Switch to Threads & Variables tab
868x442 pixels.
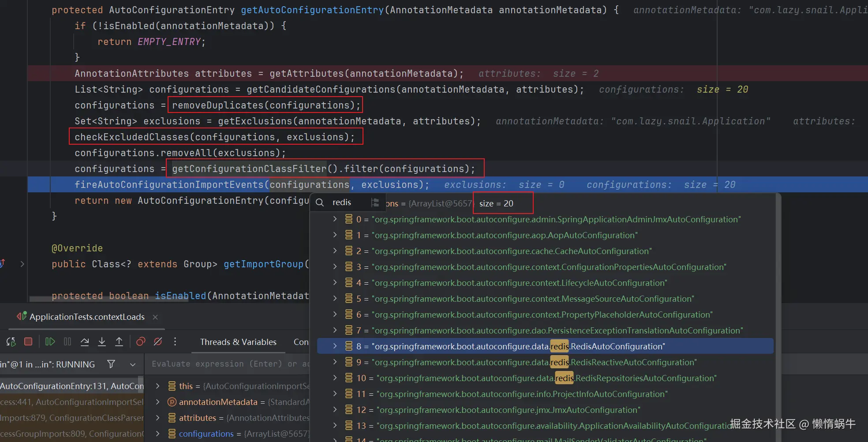[x=238, y=342]
